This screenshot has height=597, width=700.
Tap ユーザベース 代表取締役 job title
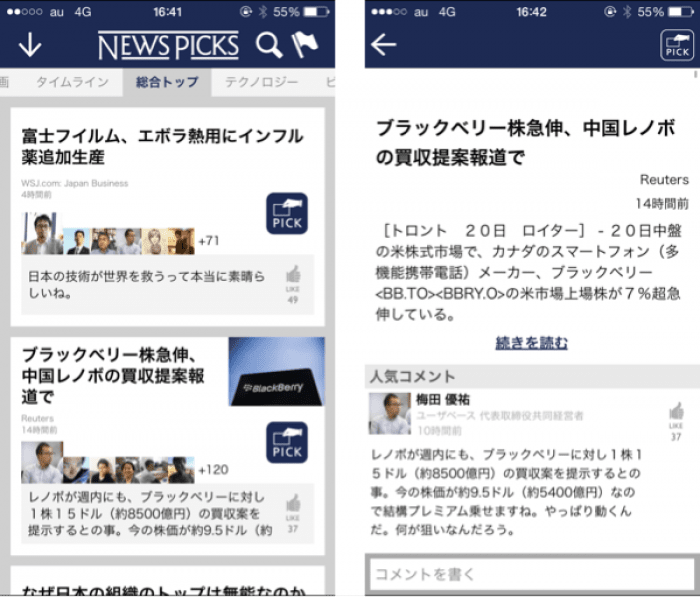coord(500,416)
